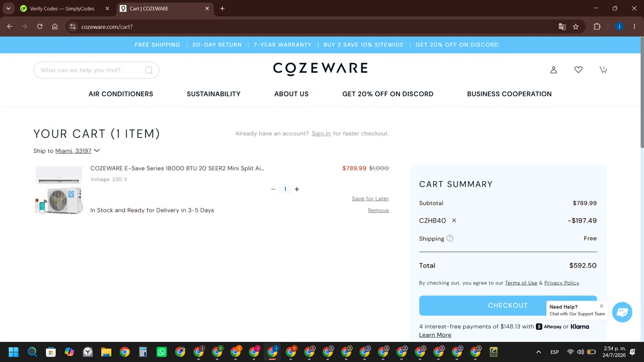Open the Chrome profile avatar

619,27
